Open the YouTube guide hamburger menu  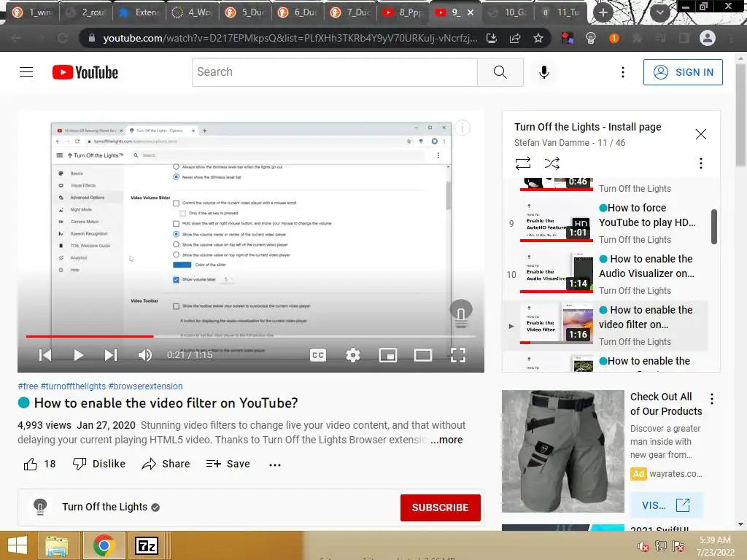click(26, 72)
